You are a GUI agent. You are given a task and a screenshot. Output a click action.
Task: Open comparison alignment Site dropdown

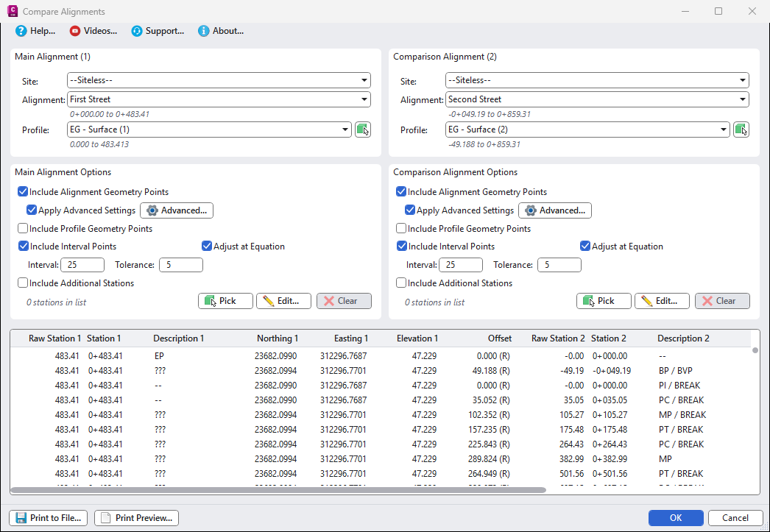597,80
